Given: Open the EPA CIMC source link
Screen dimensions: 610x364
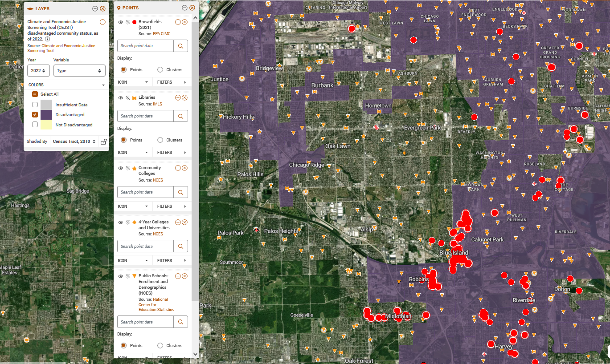Looking at the screenshot, I should 162,34.
